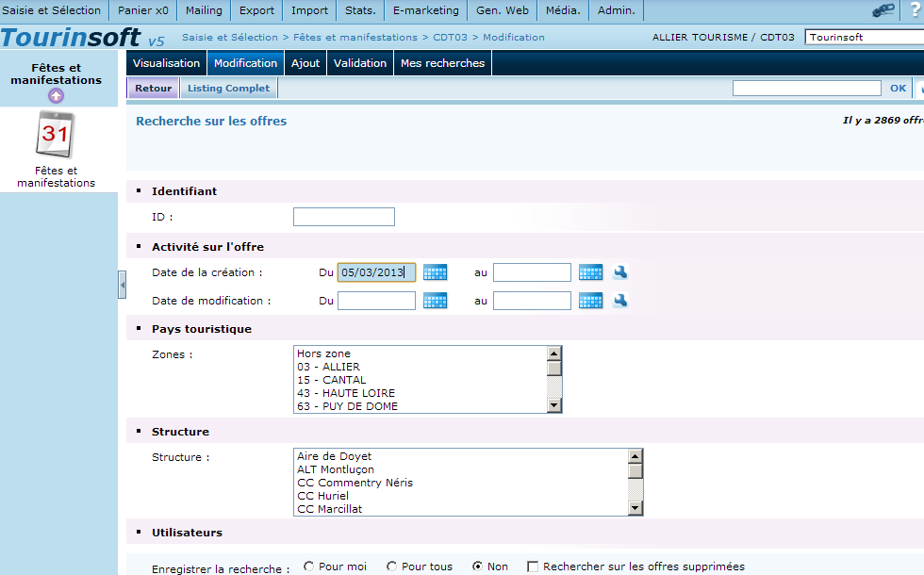Open calendar for modification end date
The image size is (924, 575).
[x=590, y=301]
